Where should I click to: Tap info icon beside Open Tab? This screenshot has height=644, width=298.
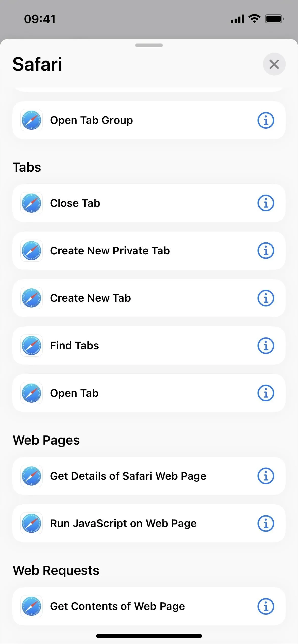[x=266, y=393]
